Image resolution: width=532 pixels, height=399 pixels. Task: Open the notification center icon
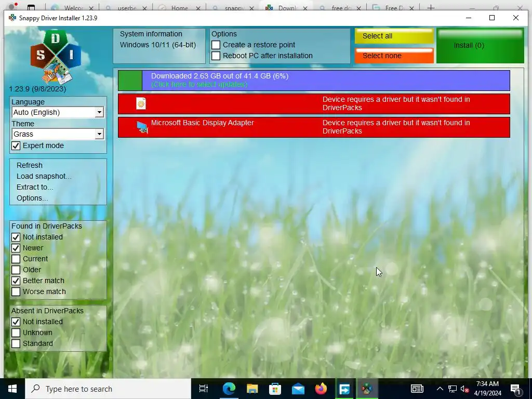pos(516,389)
